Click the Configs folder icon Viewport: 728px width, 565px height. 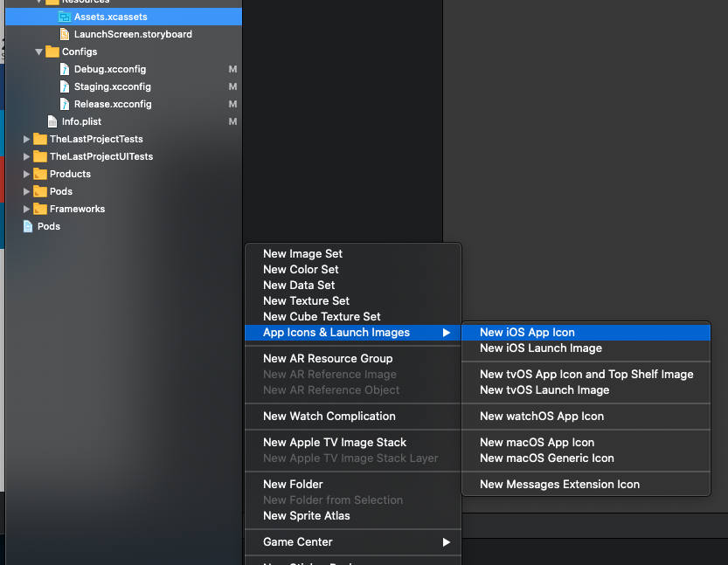click(52, 52)
